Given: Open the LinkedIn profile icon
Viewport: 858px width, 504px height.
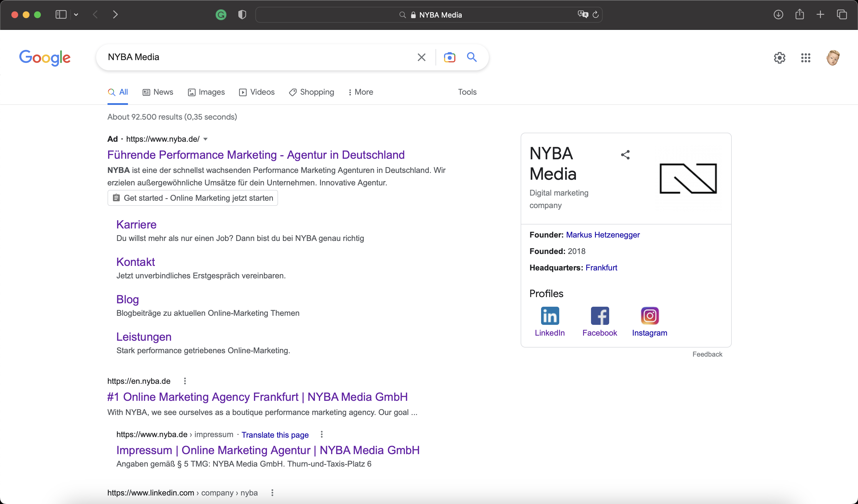Looking at the screenshot, I should [550, 315].
